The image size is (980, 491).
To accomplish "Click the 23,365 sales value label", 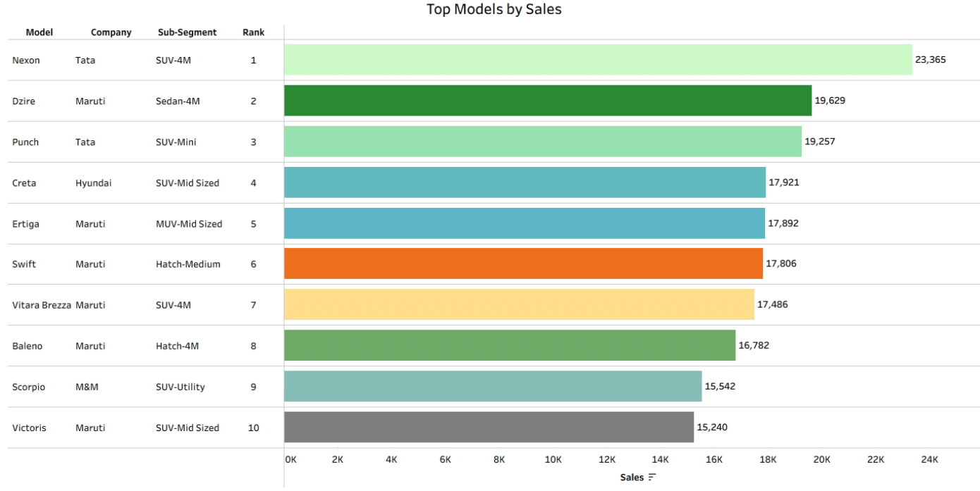I will (930, 60).
